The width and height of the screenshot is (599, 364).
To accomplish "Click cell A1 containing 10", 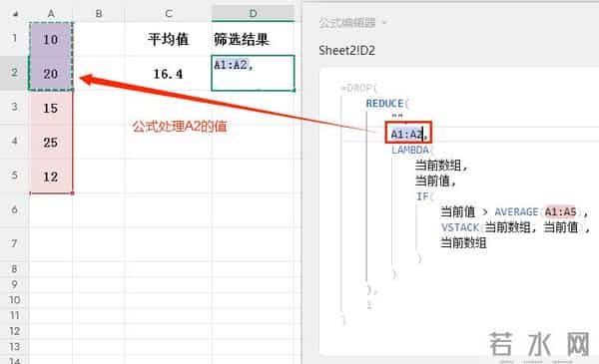I will coord(51,39).
